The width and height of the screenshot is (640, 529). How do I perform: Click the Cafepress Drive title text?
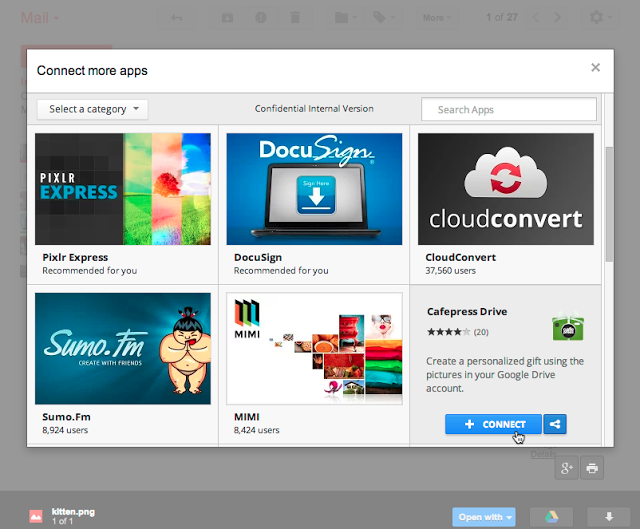coord(467,311)
